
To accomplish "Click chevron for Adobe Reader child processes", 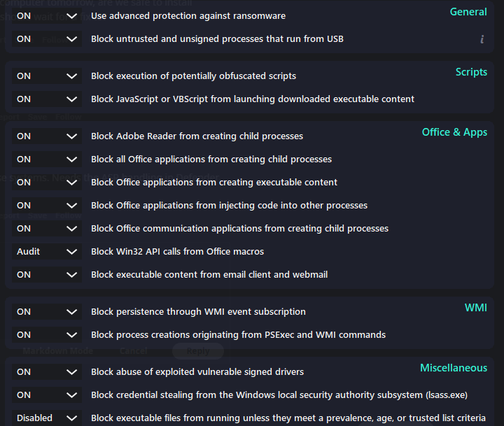I will pyautogui.click(x=71, y=136).
